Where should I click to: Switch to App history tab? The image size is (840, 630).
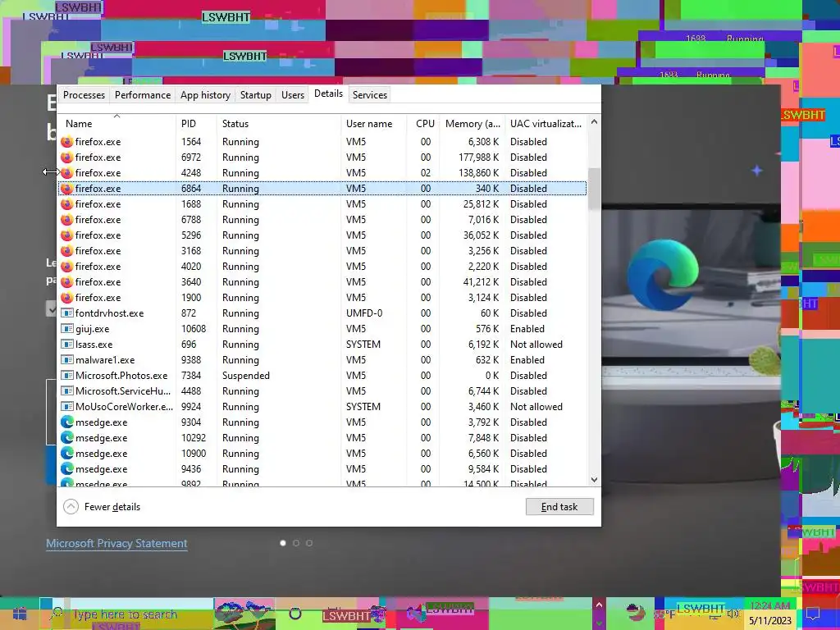click(205, 95)
